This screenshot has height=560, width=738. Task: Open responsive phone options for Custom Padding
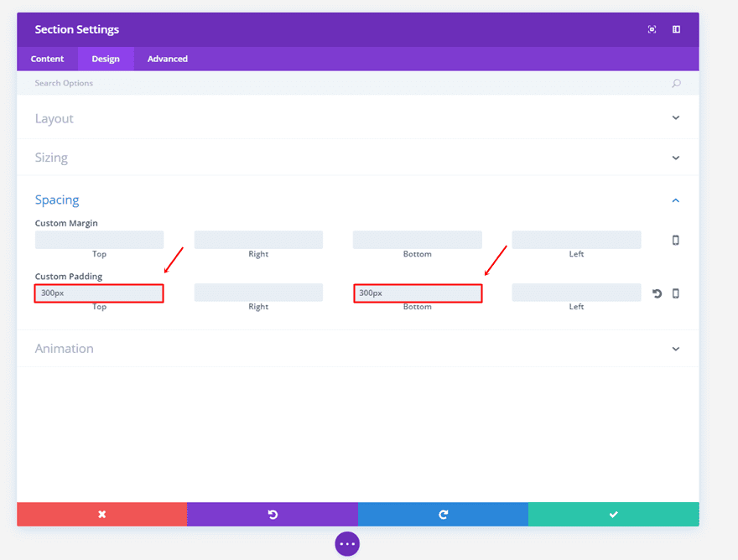tap(676, 293)
